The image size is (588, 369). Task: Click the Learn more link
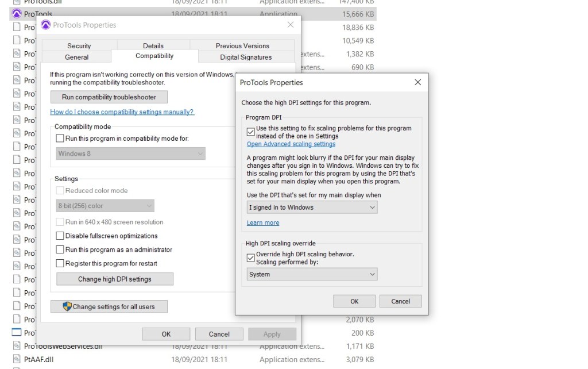click(262, 223)
